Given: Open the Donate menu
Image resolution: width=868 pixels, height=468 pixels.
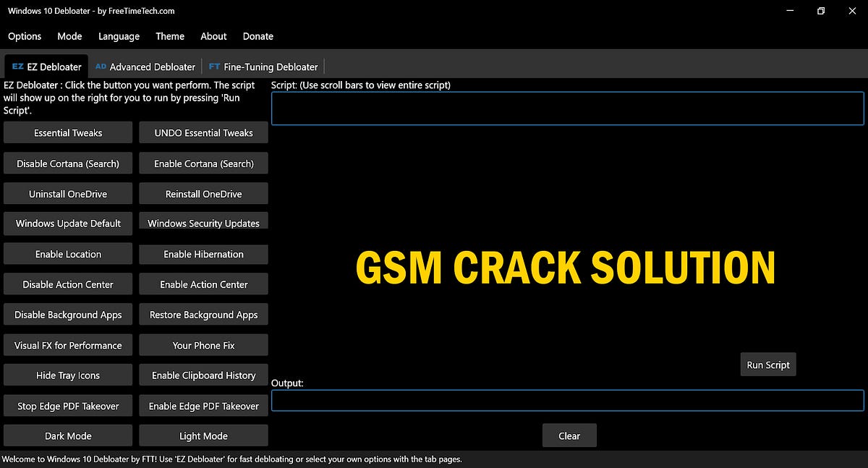Looking at the screenshot, I should pyautogui.click(x=258, y=36).
